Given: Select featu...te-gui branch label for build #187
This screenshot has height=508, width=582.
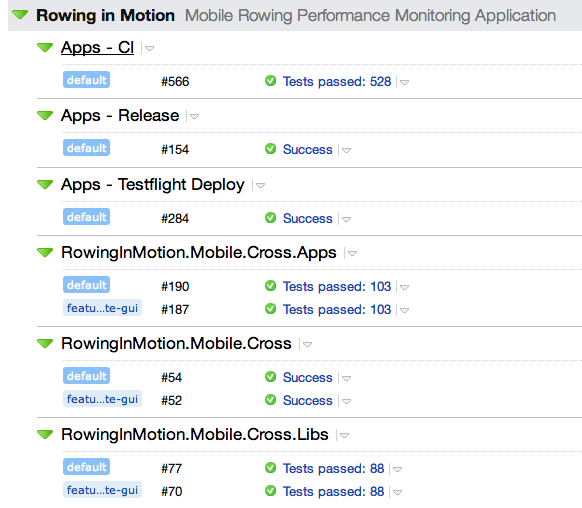Looking at the screenshot, I should pyautogui.click(x=102, y=308).
